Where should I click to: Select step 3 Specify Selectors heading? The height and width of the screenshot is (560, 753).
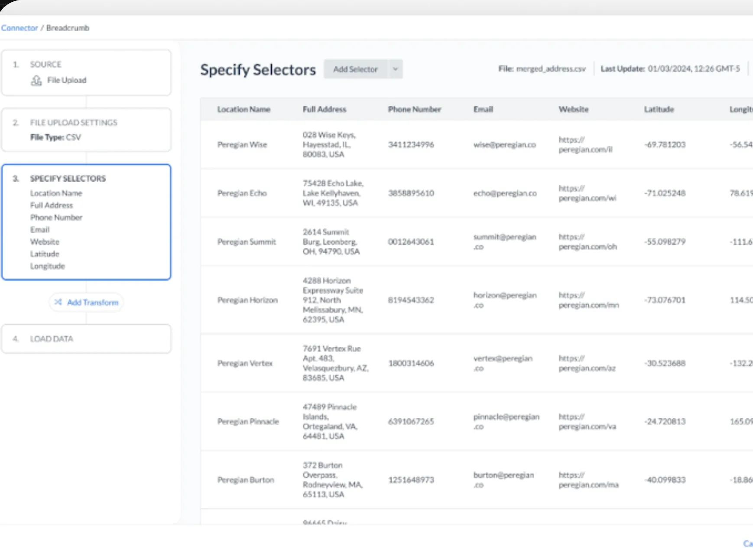coord(68,179)
